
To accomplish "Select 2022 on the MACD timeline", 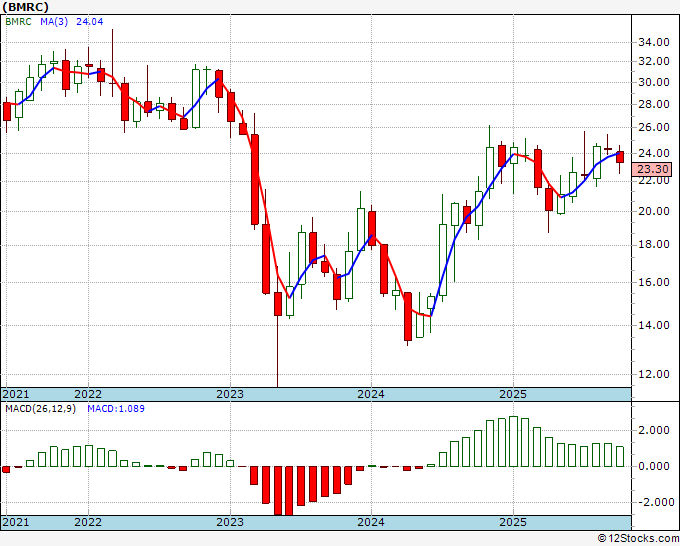I will (88, 522).
